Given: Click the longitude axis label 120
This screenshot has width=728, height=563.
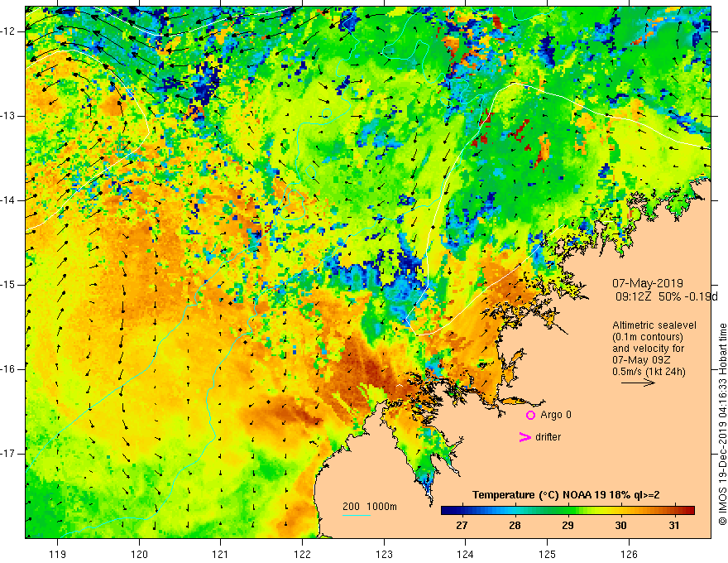Looking at the screenshot, I should coord(139,554).
